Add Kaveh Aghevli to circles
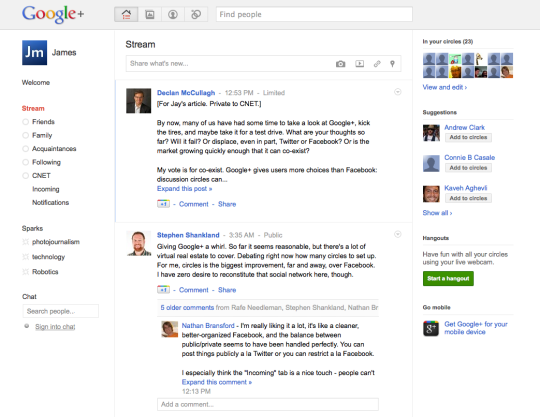The width and height of the screenshot is (540, 417). click(x=468, y=198)
